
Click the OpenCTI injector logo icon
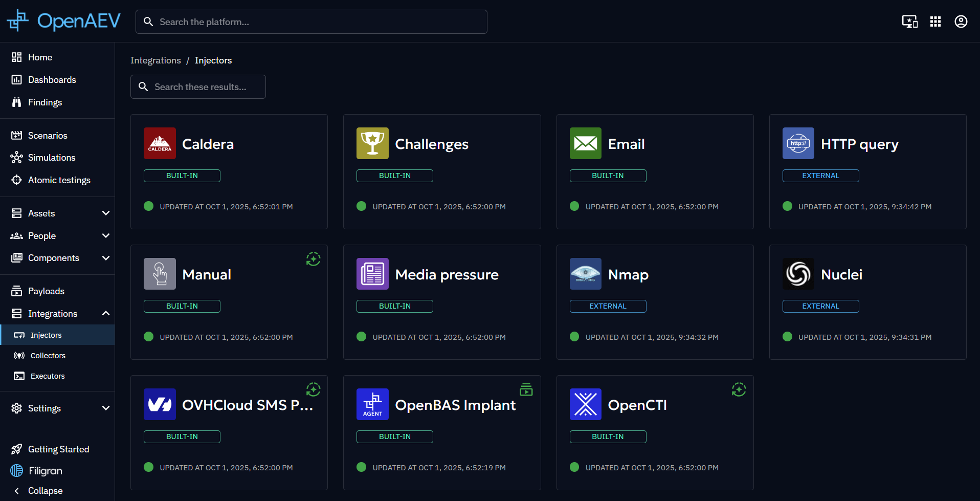(585, 404)
